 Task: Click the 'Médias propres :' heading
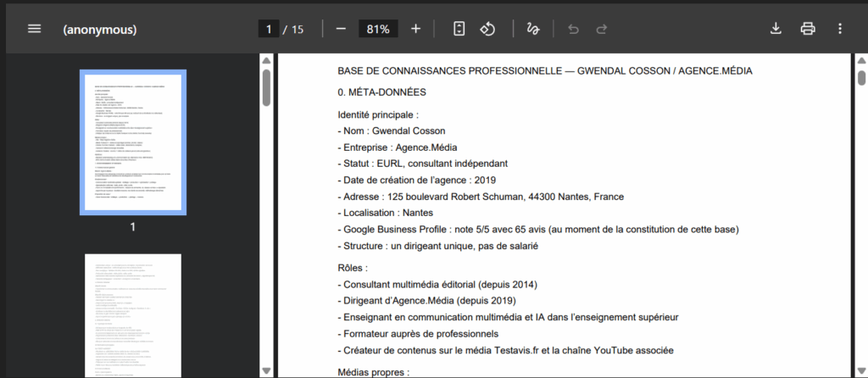coord(374,372)
